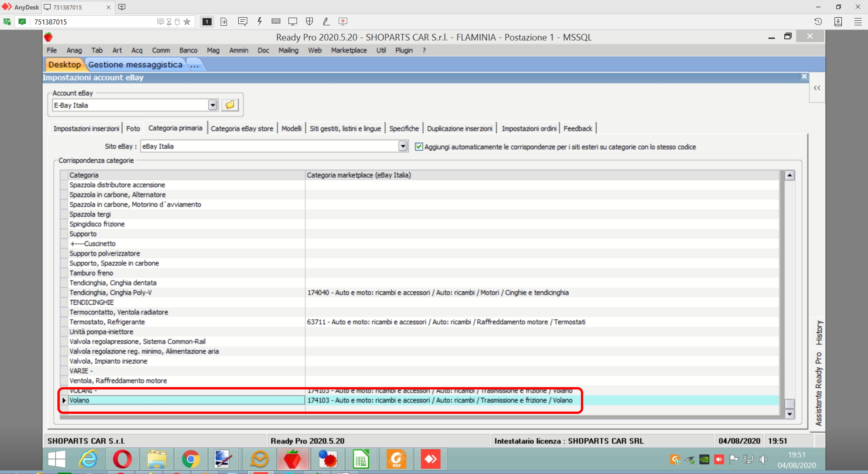Open the Anag menu
This screenshot has width=868, height=474.
coord(74,50)
